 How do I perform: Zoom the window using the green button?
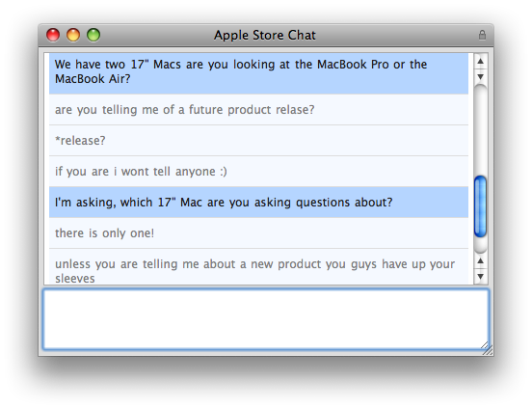(x=93, y=35)
